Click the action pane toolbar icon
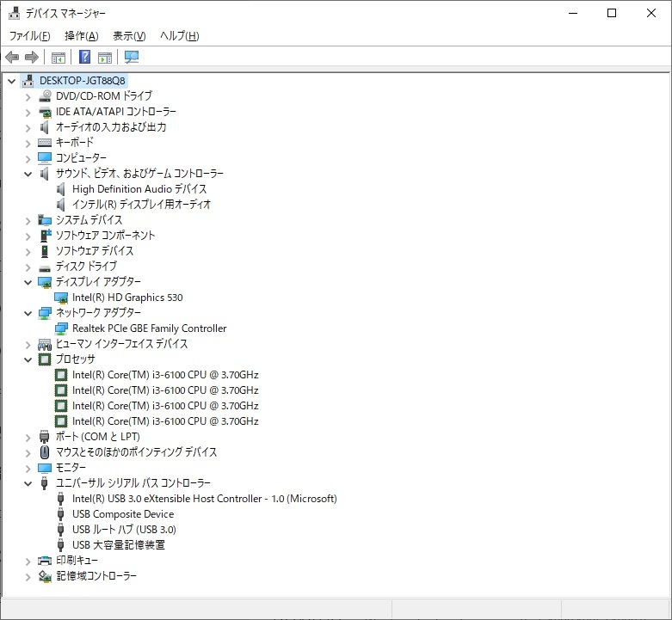Screen dimensions: 672x620 pyautogui.click(x=105, y=57)
